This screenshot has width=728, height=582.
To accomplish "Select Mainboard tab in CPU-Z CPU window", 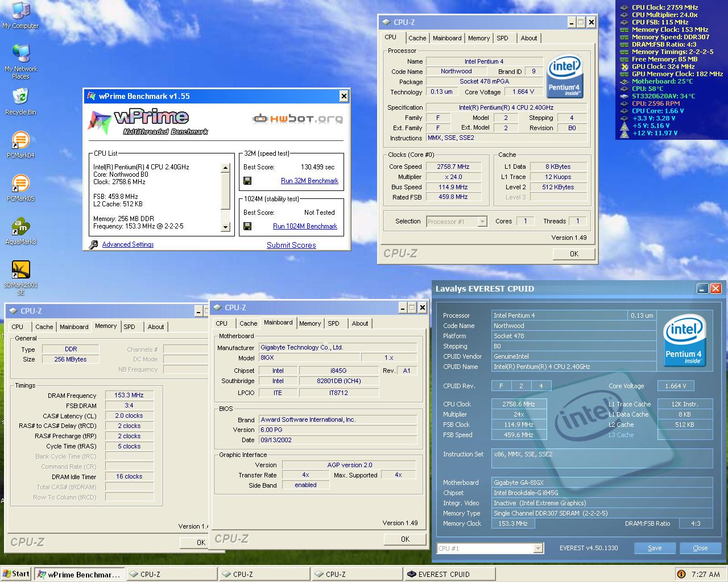I will point(447,38).
